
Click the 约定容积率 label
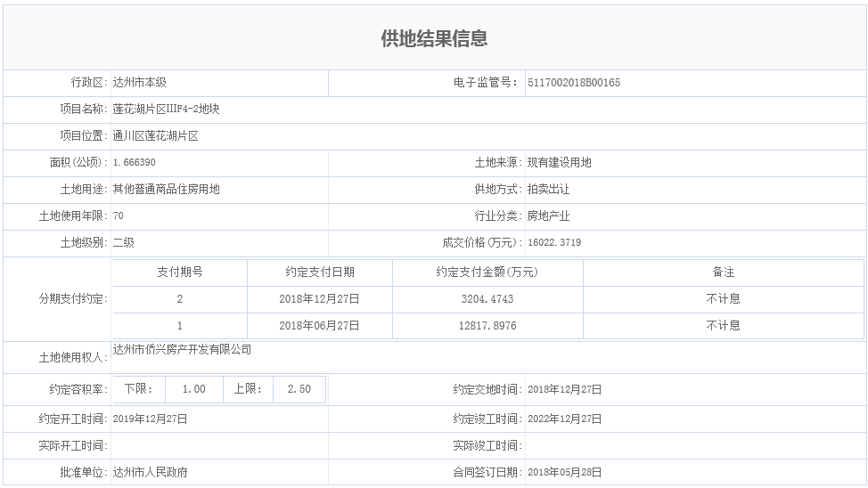(78, 389)
